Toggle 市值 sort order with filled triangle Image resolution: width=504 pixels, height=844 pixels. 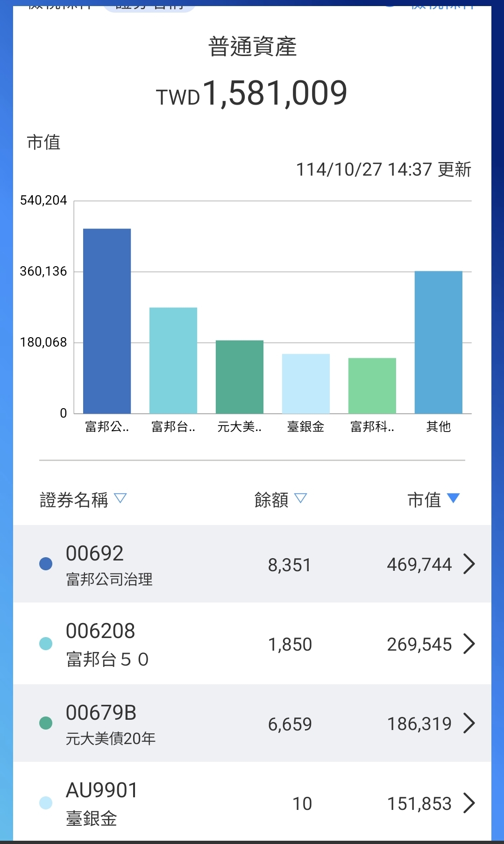[x=453, y=498]
